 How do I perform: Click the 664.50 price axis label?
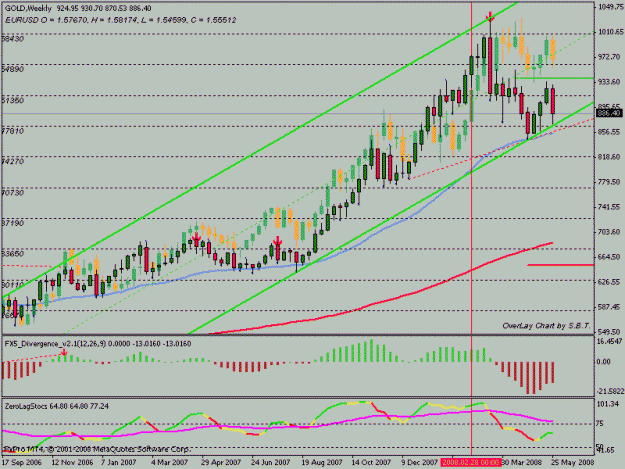pyautogui.click(x=610, y=257)
